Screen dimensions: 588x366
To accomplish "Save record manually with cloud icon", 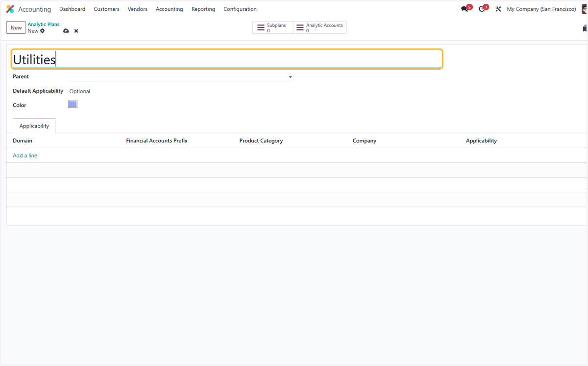I will (66, 31).
